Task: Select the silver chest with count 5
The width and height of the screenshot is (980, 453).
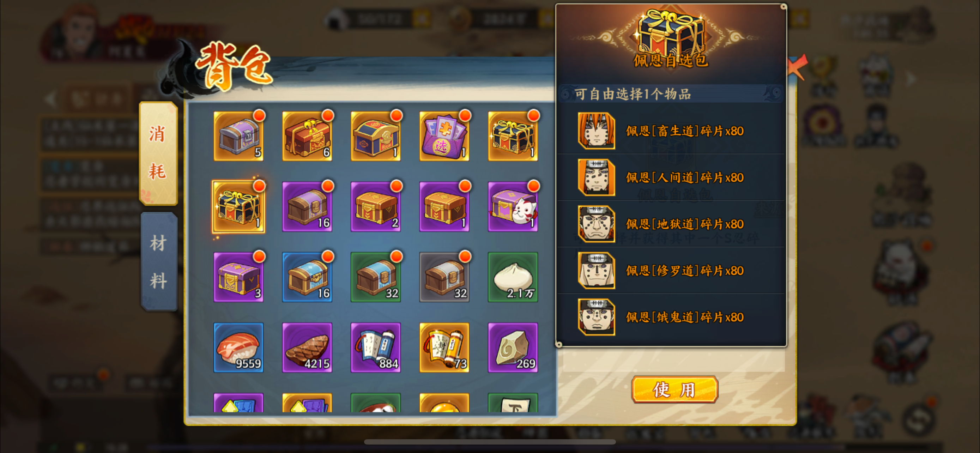Action: click(x=238, y=136)
